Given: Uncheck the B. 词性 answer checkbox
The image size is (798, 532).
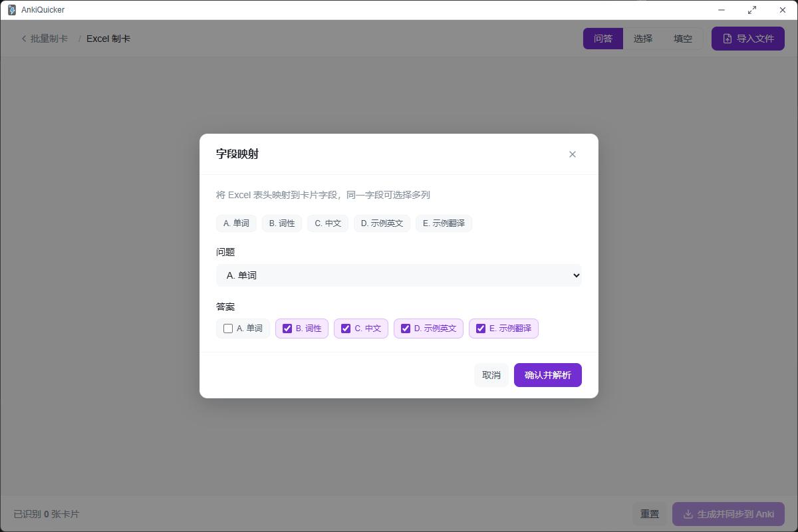Looking at the screenshot, I should 287,329.
